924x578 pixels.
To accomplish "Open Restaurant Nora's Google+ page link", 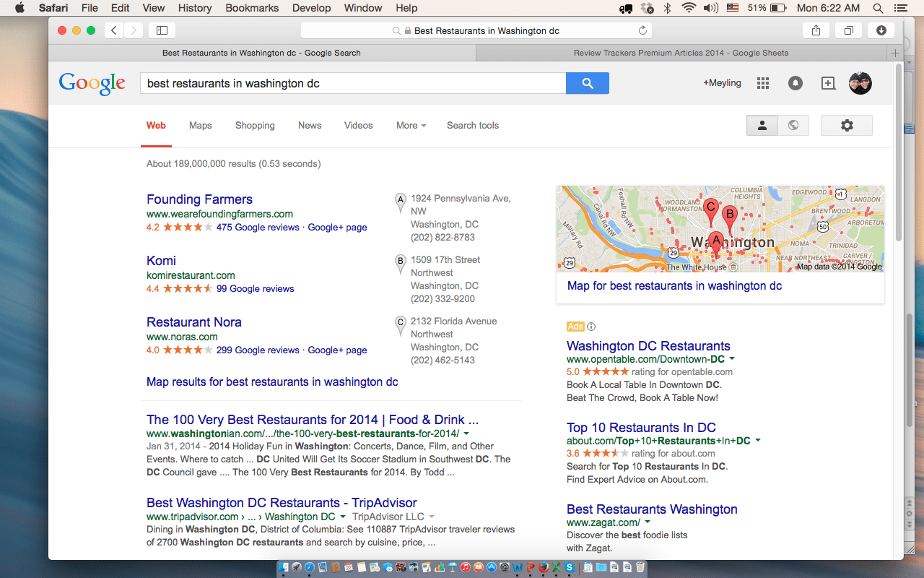I will pyautogui.click(x=337, y=350).
